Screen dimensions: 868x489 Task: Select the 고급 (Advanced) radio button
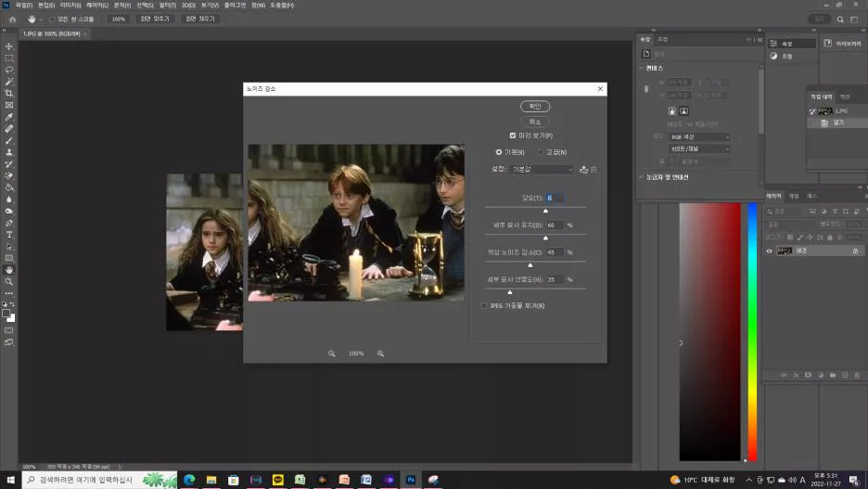(x=540, y=152)
